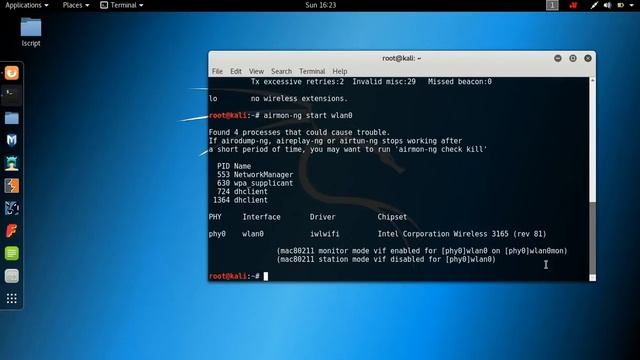Screen dimensions: 640x360
Task: Click the 'Chipset' column header
Action: click(392, 217)
